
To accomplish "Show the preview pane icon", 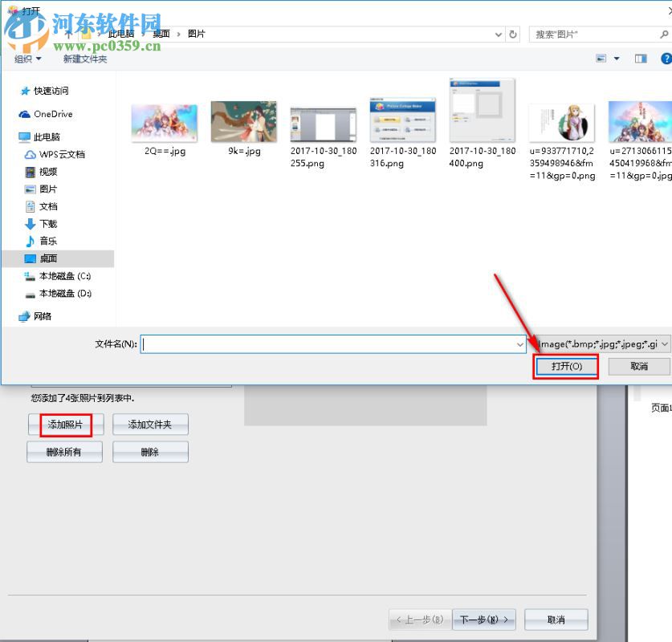I will point(641,58).
